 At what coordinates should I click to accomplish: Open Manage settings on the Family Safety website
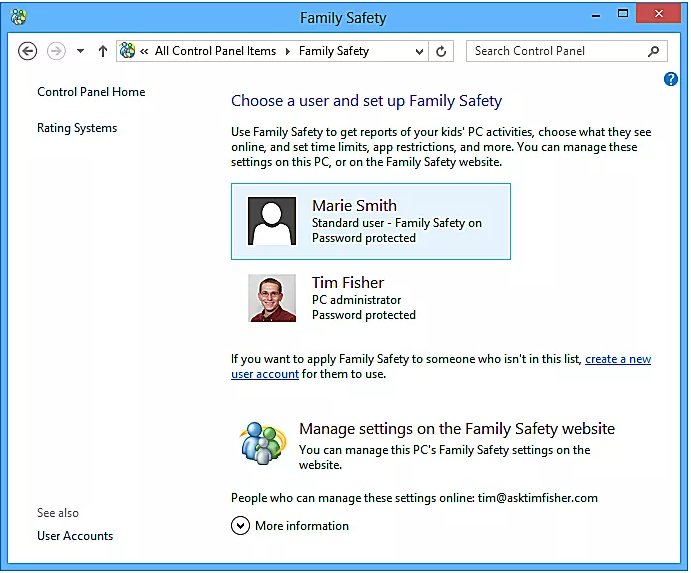(x=457, y=428)
